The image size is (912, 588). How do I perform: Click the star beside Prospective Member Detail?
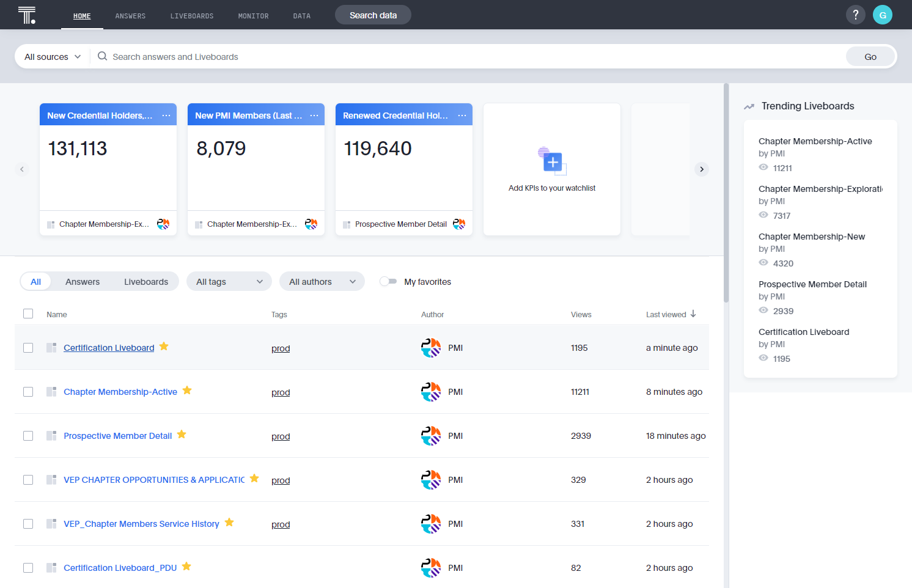(182, 435)
